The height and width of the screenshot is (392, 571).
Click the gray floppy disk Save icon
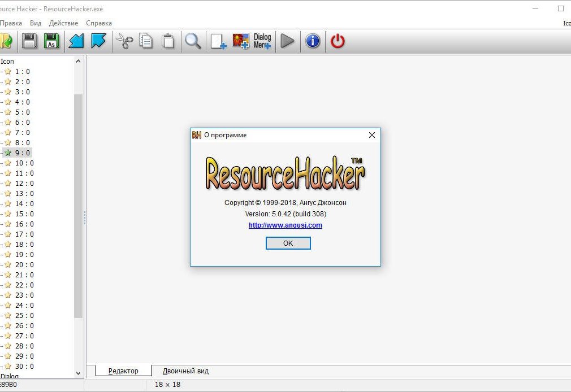29,41
